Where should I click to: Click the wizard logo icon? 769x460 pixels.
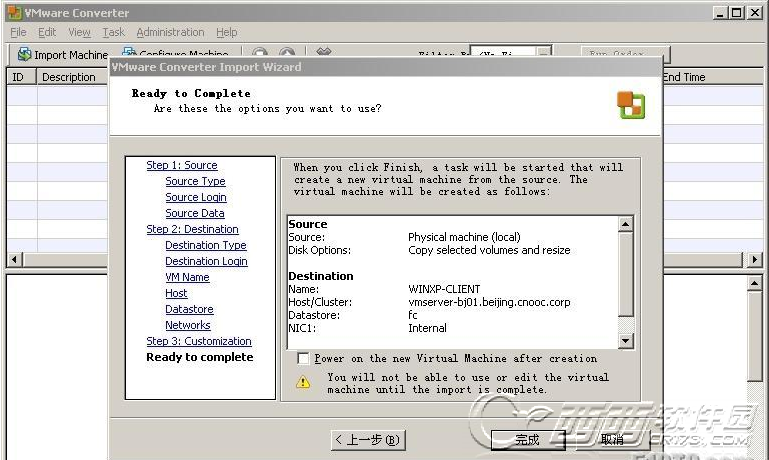coord(630,105)
